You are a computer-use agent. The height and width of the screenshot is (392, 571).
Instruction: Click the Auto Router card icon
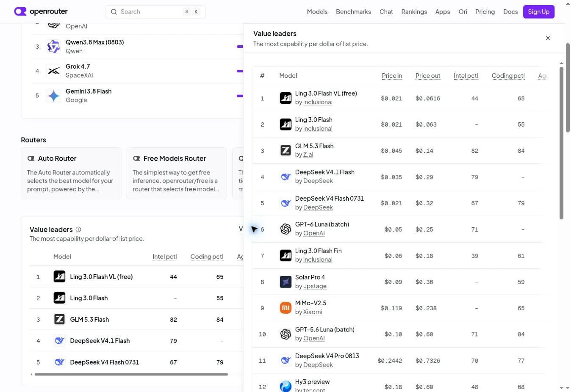point(31,158)
